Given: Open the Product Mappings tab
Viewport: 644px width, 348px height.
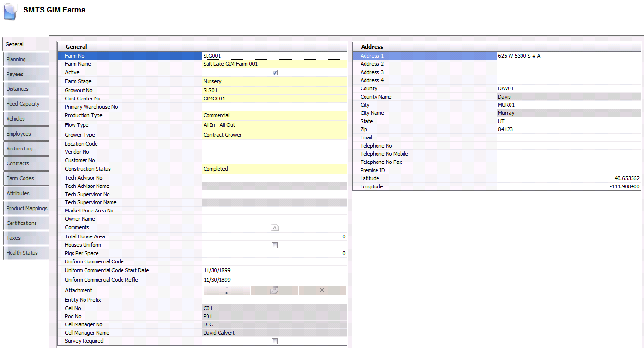Looking at the screenshot, I should [x=26, y=208].
